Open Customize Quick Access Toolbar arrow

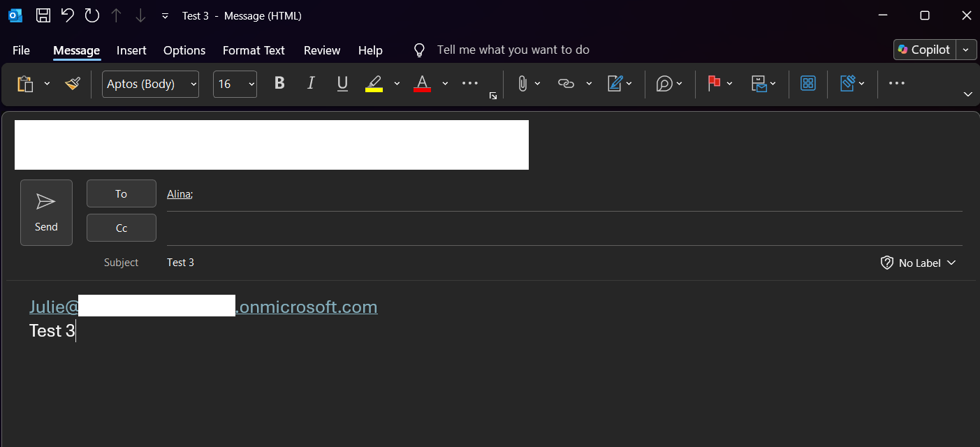[x=165, y=15]
